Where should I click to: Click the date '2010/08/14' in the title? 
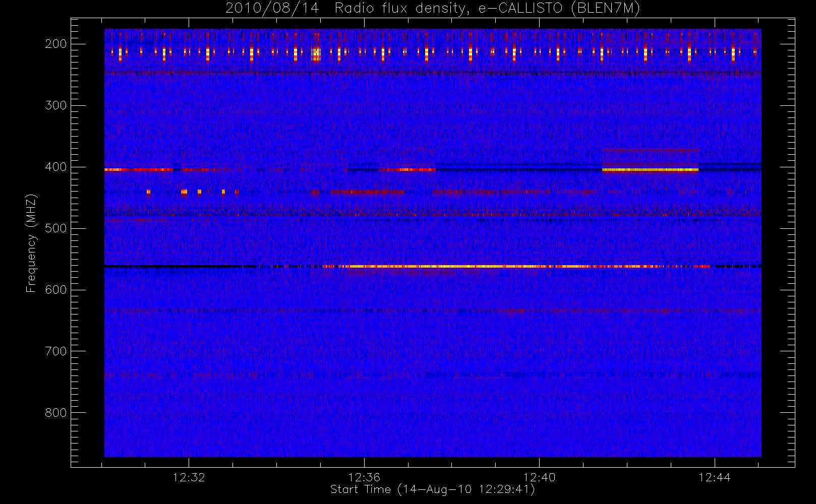(x=272, y=9)
